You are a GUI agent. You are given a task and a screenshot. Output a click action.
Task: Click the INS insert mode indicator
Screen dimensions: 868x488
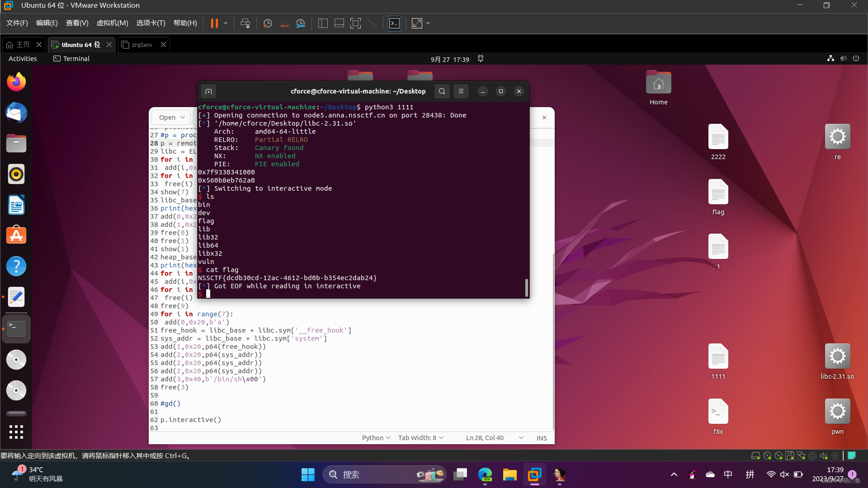[542, 438]
